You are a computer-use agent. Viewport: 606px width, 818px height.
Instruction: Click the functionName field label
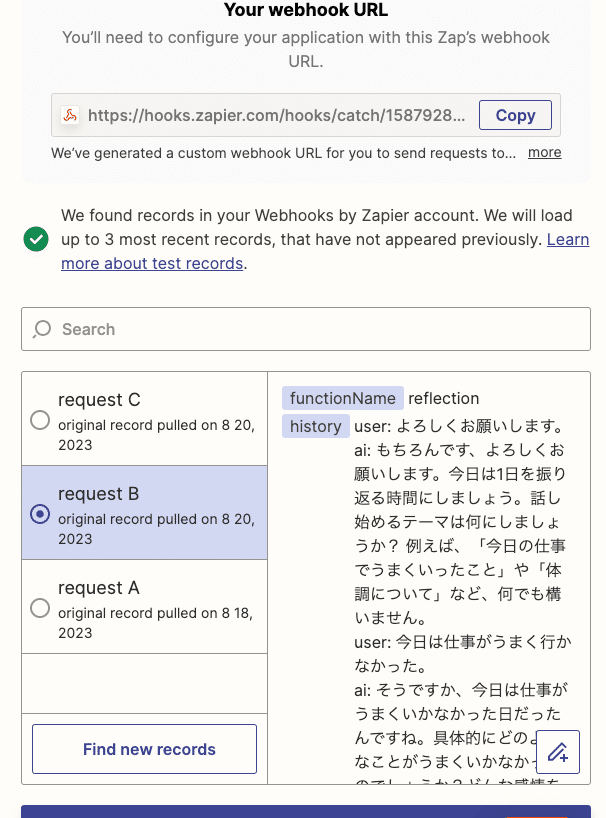343,398
